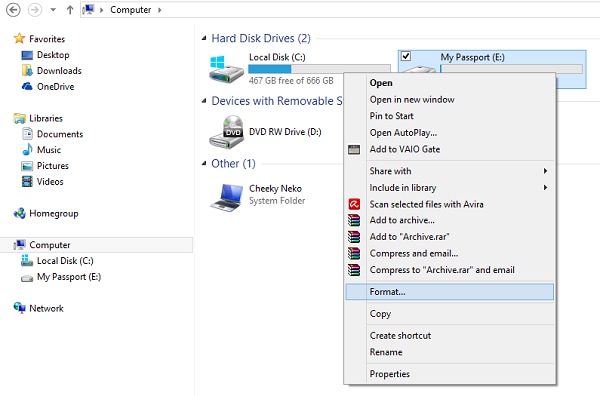Screen dimensions: 600x396
Task: Select Homegroup in navigation pane
Action: pyautogui.click(x=54, y=213)
